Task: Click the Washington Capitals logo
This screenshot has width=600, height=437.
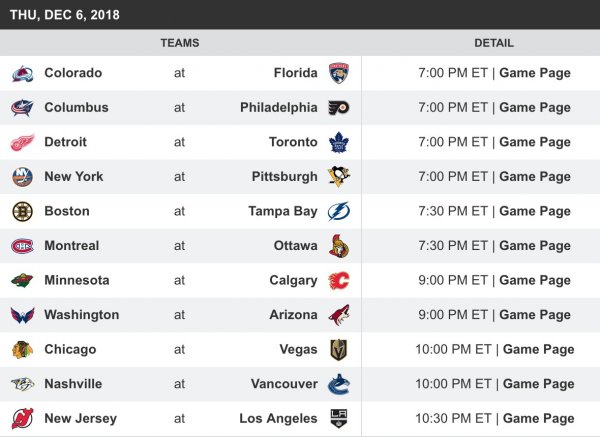Action: [22, 315]
